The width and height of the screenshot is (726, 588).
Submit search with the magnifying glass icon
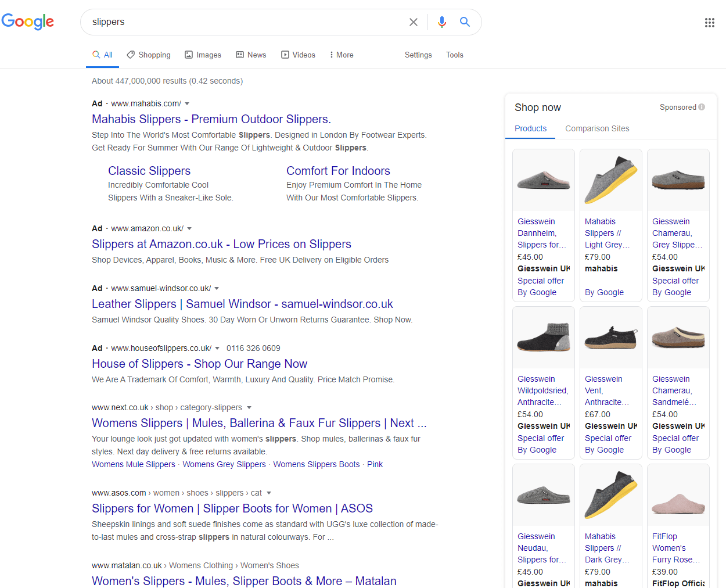pyautogui.click(x=465, y=22)
